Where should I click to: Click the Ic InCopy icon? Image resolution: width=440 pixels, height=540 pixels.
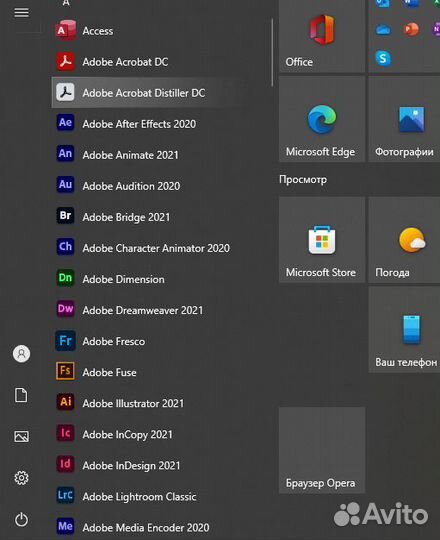(65, 433)
